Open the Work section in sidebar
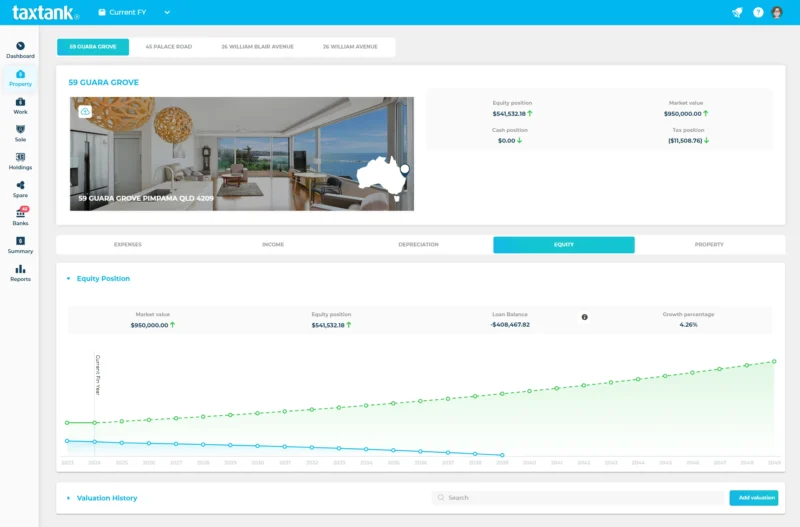The width and height of the screenshot is (800, 527). (x=20, y=106)
